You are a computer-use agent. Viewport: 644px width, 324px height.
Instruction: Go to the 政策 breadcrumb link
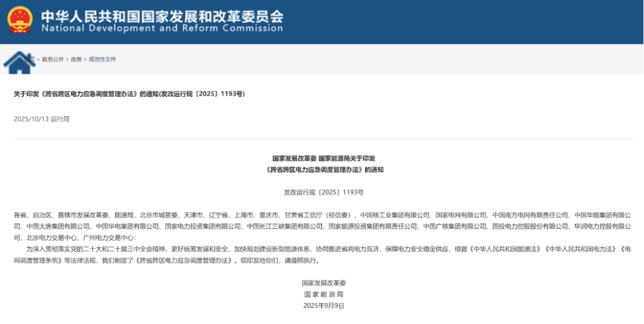(x=76, y=60)
